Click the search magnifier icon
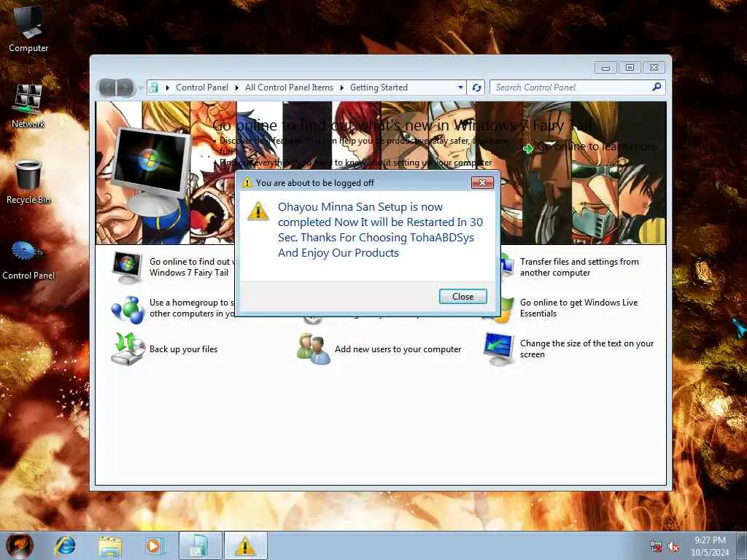 point(657,87)
